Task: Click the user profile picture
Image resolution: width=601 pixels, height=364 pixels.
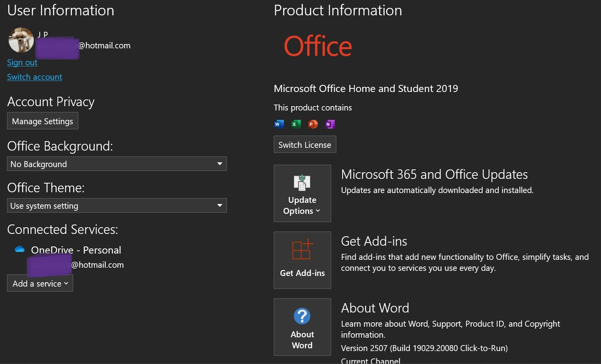Action: tap(21, 40)
